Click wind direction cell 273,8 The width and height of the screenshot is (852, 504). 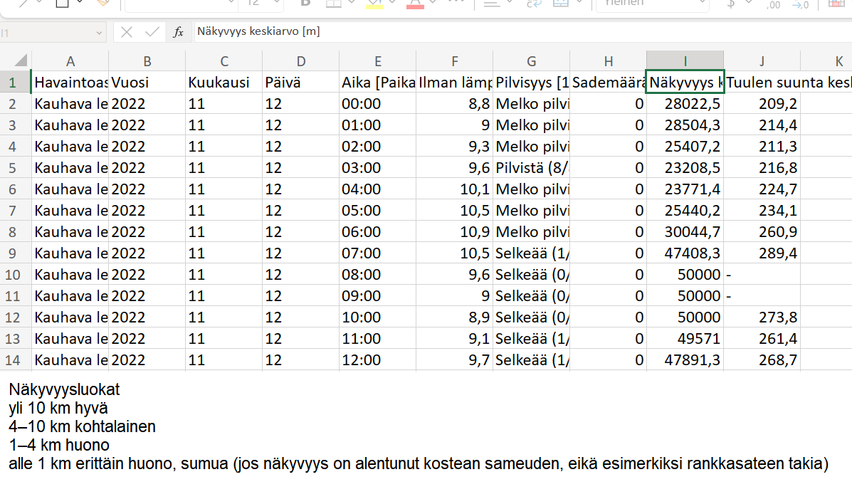762,317
